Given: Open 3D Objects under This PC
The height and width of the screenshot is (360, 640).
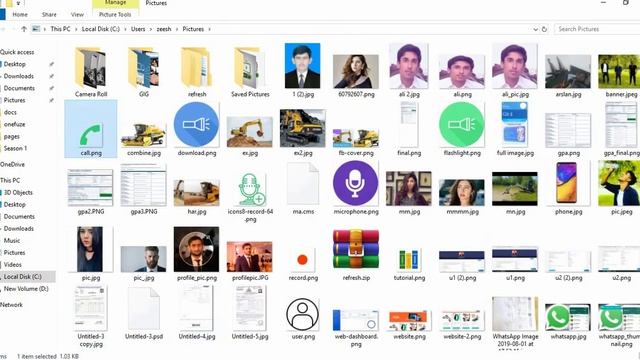Looking at the screenshot, I should pos(18,192).
